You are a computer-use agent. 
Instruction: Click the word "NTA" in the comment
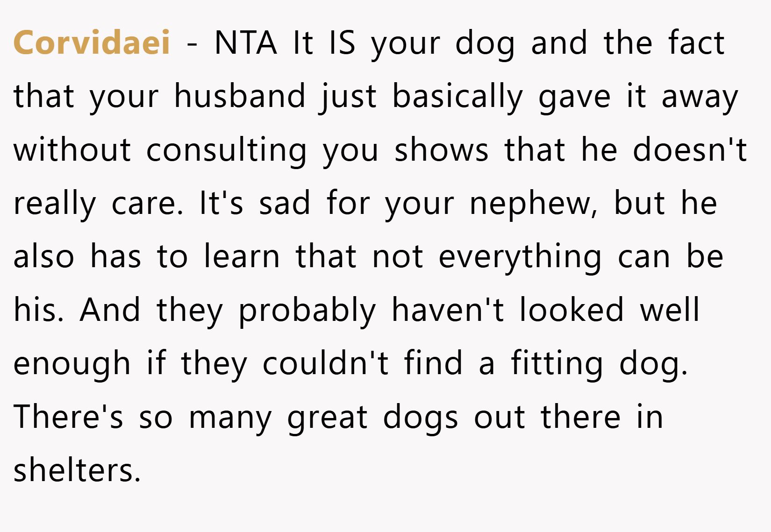(x=245, y=43)
